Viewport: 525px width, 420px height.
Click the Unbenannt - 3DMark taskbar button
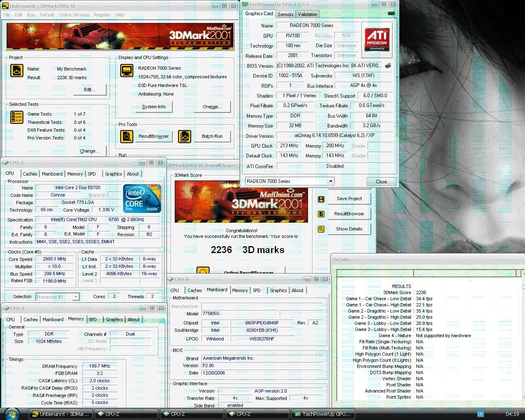[x=60, y=414]
